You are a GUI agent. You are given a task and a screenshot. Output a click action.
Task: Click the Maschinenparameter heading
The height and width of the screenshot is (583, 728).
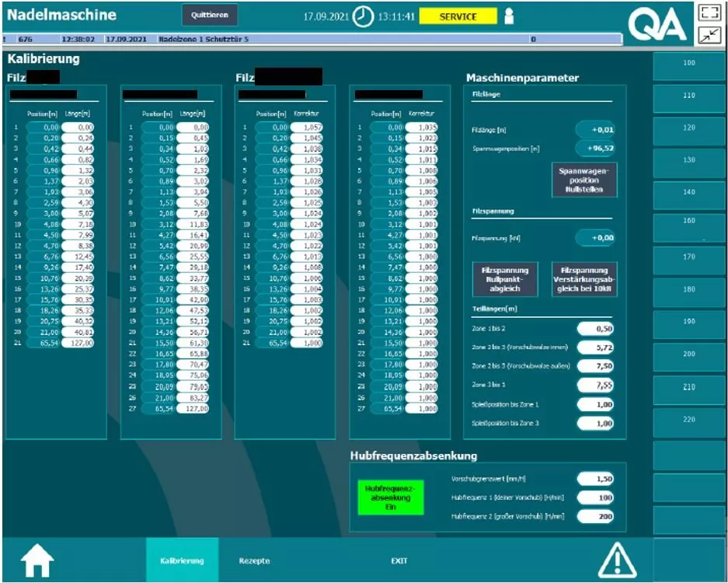click(522, 78)
